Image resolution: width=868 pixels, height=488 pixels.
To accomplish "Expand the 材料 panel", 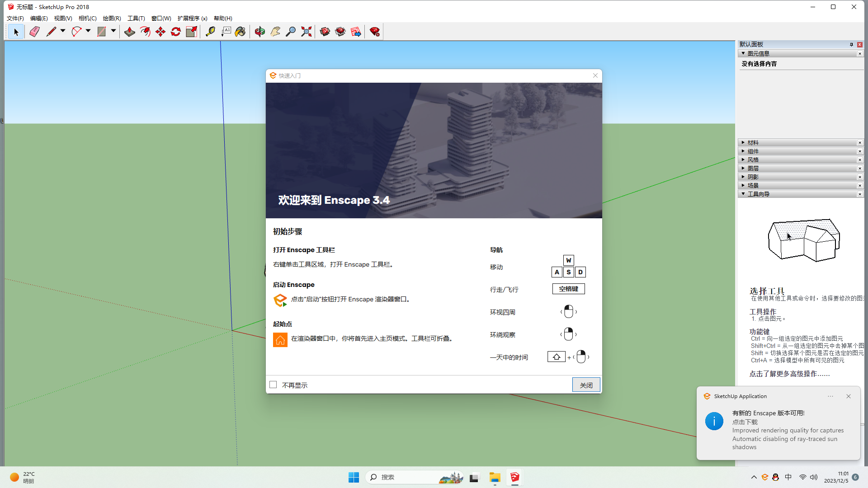I will [753, 143].
